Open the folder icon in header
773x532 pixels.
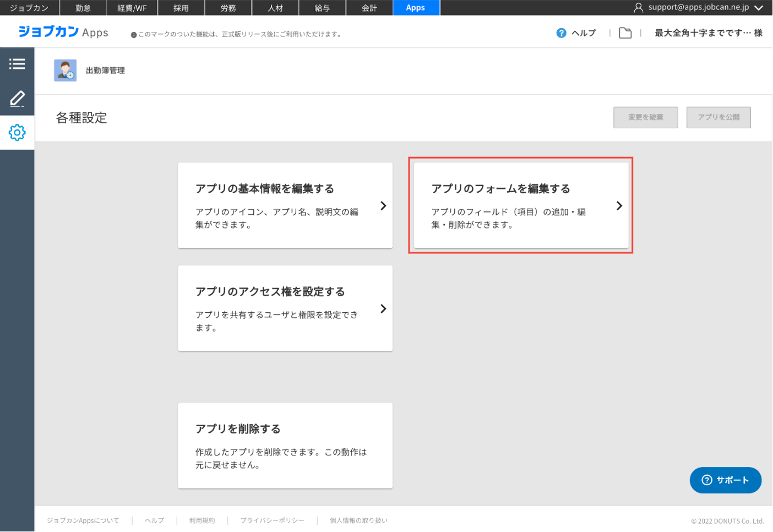(625, 33)
